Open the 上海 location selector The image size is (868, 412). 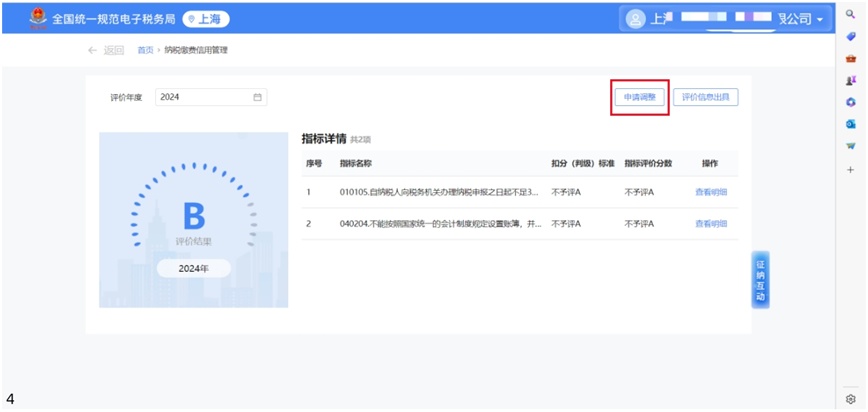[x=206, y=19]
